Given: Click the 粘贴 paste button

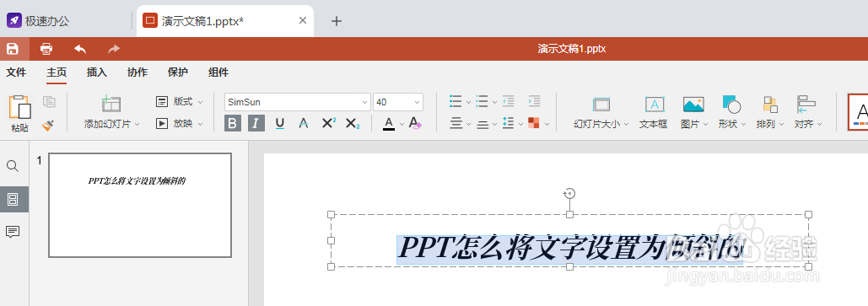Looking at the screenshot, I should click(x=20, y=113).
